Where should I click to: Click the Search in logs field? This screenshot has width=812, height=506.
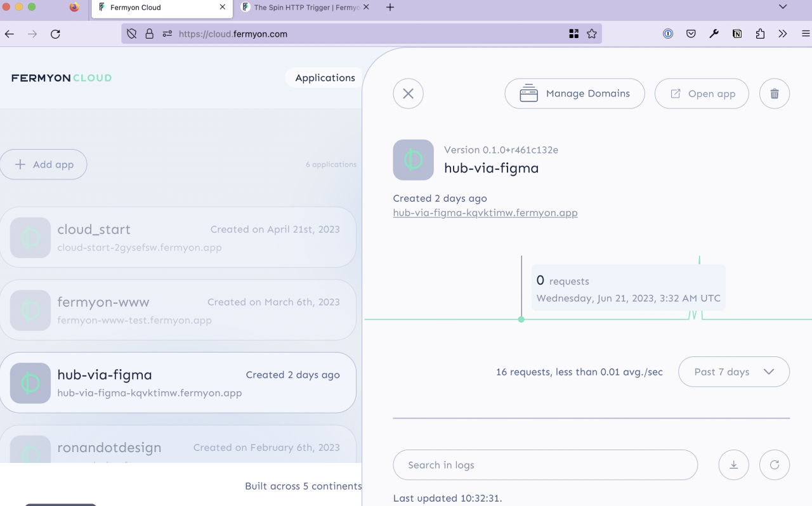pyautogui.click(x=545, y=465)
